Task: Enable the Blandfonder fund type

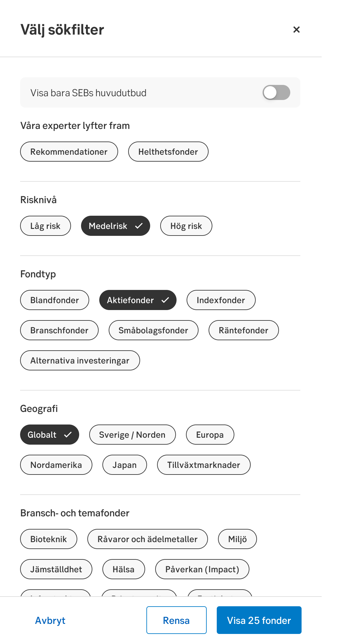Action: click(x=54, y=300)
